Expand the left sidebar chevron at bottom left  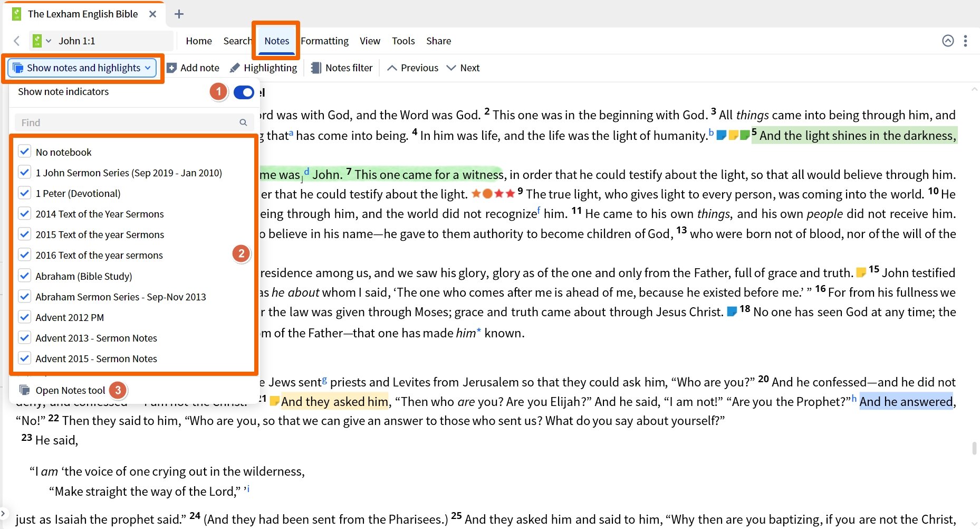3,513
